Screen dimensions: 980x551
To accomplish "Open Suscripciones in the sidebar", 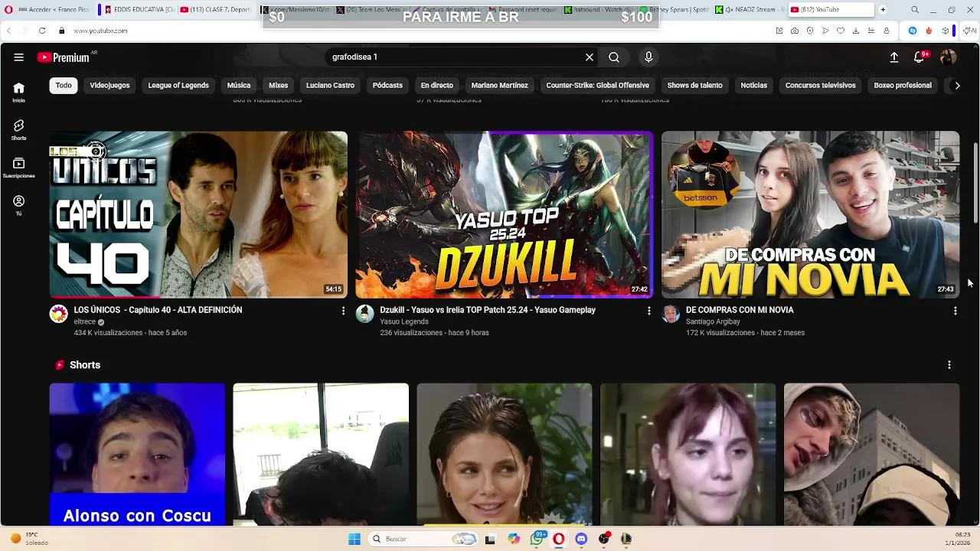I will [18, 168].
